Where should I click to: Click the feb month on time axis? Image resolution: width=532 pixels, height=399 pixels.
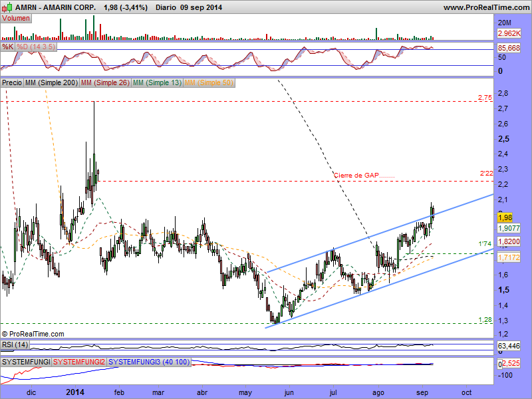[119, 393]
